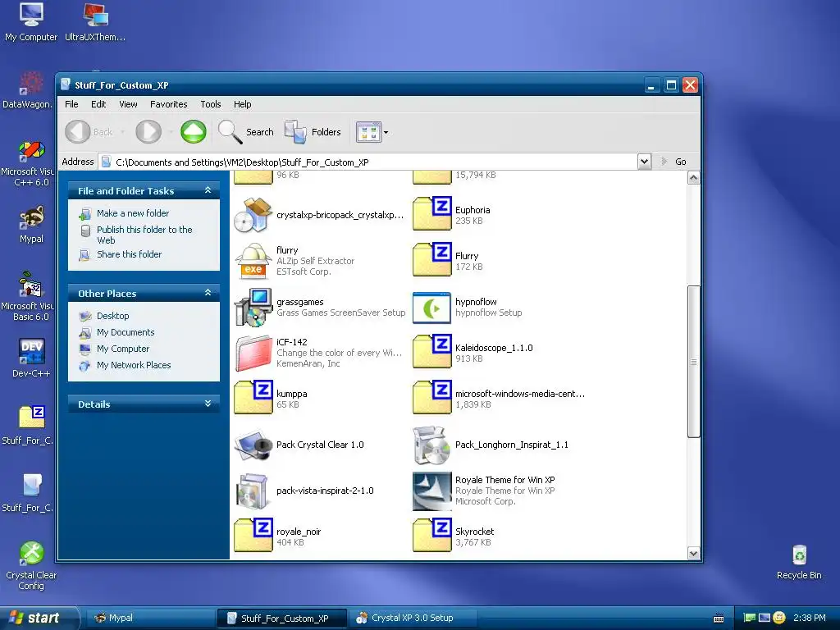Open the View menu
Viewport: 840px width, 630px height.
pyautogui.click(x=128, y=104)
